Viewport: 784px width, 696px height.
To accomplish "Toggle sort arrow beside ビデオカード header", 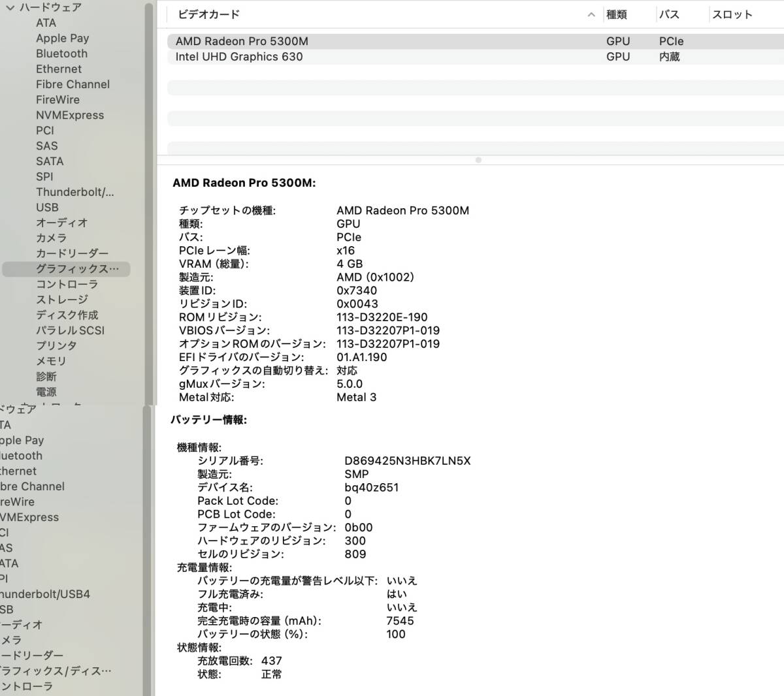I will click(591, 14).
